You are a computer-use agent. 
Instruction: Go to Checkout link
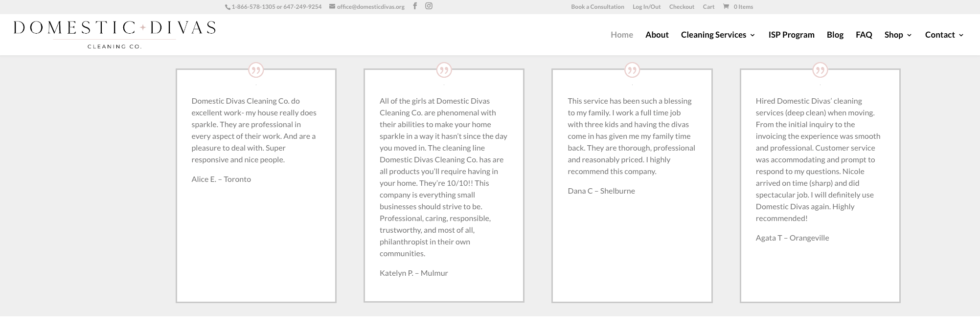tap(682, 7)
